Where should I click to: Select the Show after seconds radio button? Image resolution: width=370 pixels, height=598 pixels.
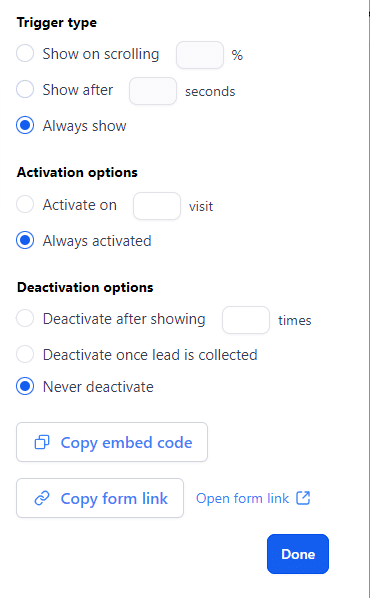pyautogui.click(x=25, y=89)
